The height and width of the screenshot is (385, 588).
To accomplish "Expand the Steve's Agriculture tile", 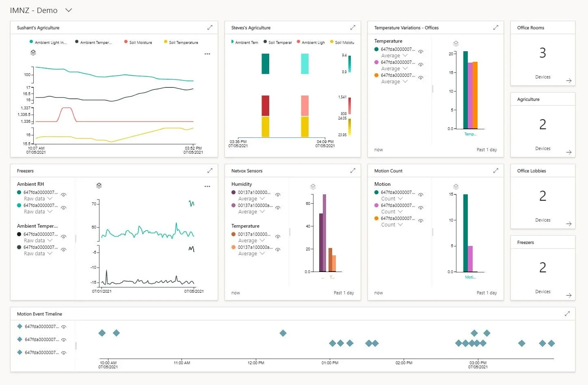I will click(x=353, y=28).
